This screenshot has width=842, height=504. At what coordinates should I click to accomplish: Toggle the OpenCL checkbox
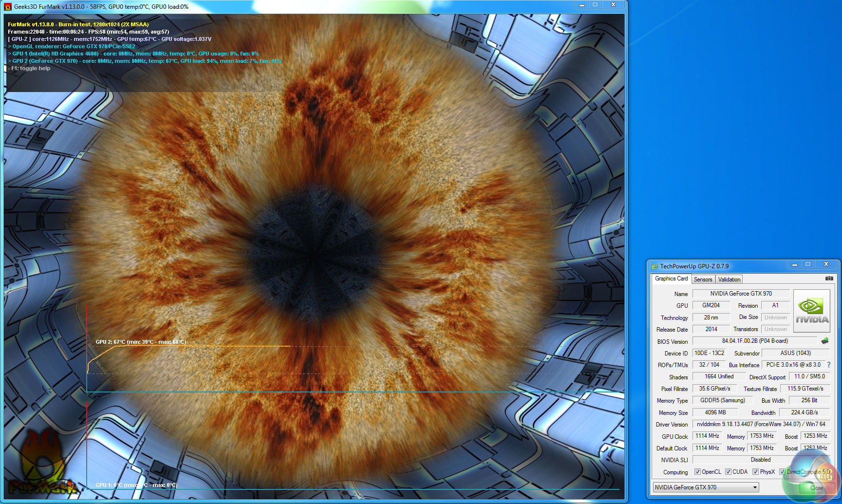coord(697,472)
